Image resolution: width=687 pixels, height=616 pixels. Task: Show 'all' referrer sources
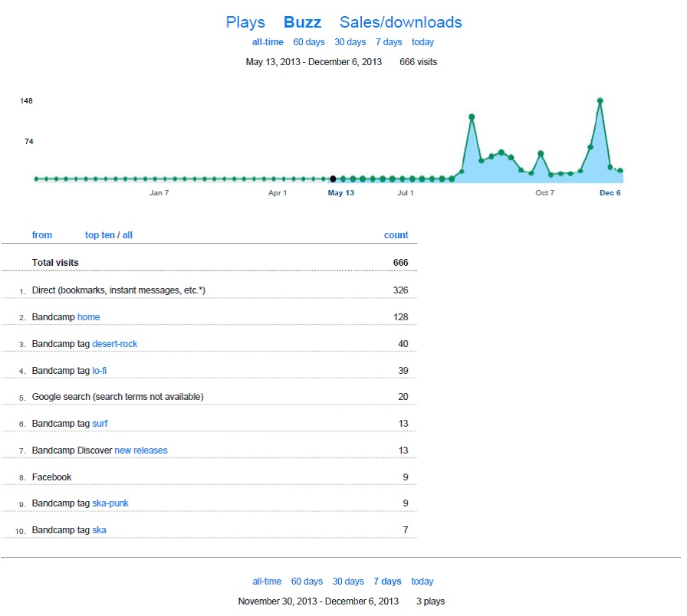[127, 235]
